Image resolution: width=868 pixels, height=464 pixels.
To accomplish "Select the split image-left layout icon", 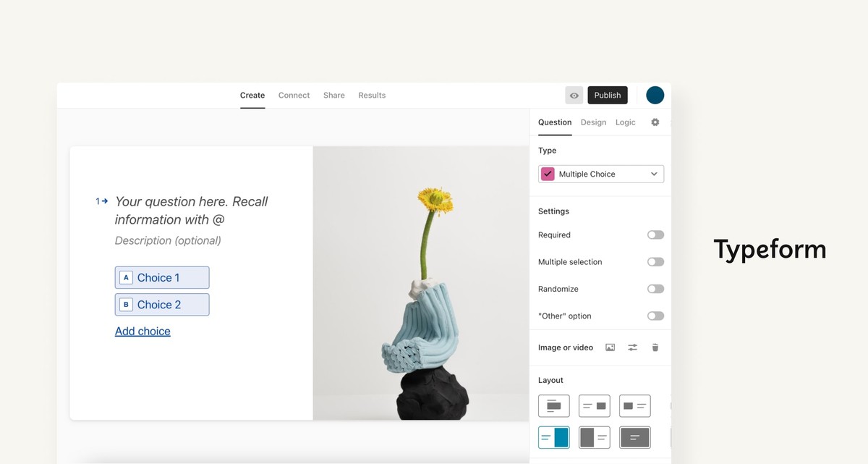I will pos(595,437).
